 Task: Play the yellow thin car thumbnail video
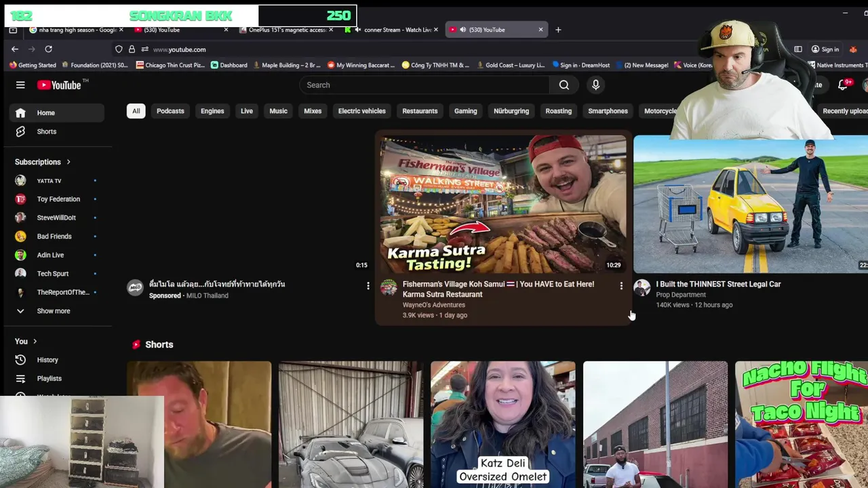[751, 203]
